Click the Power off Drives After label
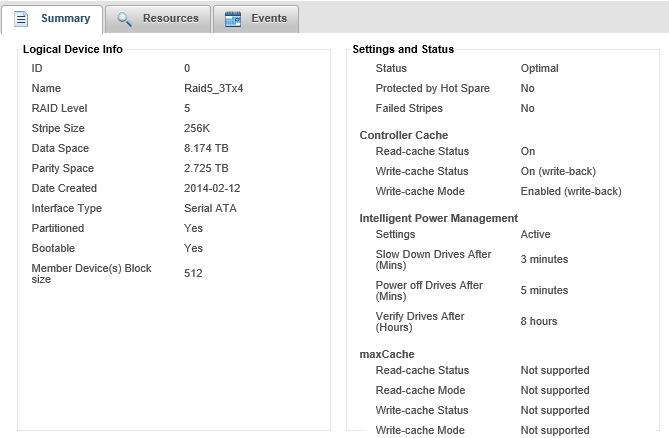The height and width of the screenshot is (438, 669). [x=429, y=291]
